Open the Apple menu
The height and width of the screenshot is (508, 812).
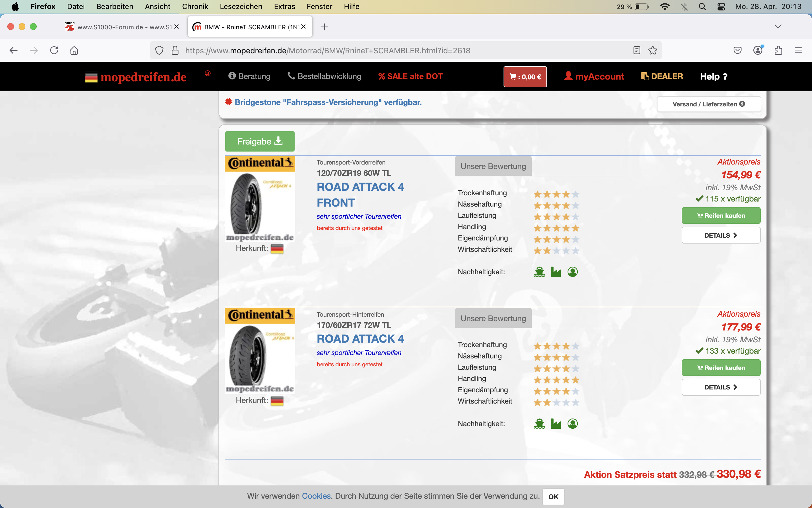pos(15,6)
